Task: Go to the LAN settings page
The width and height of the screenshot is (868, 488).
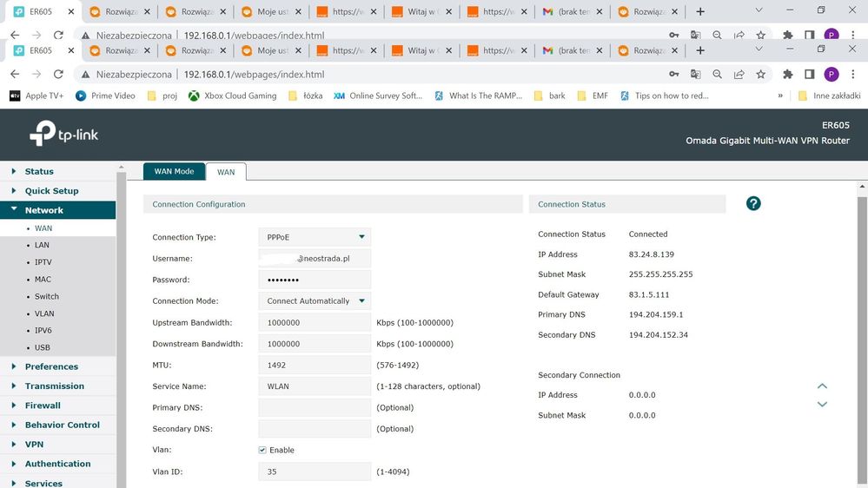Action: click(x=42, y=245)
